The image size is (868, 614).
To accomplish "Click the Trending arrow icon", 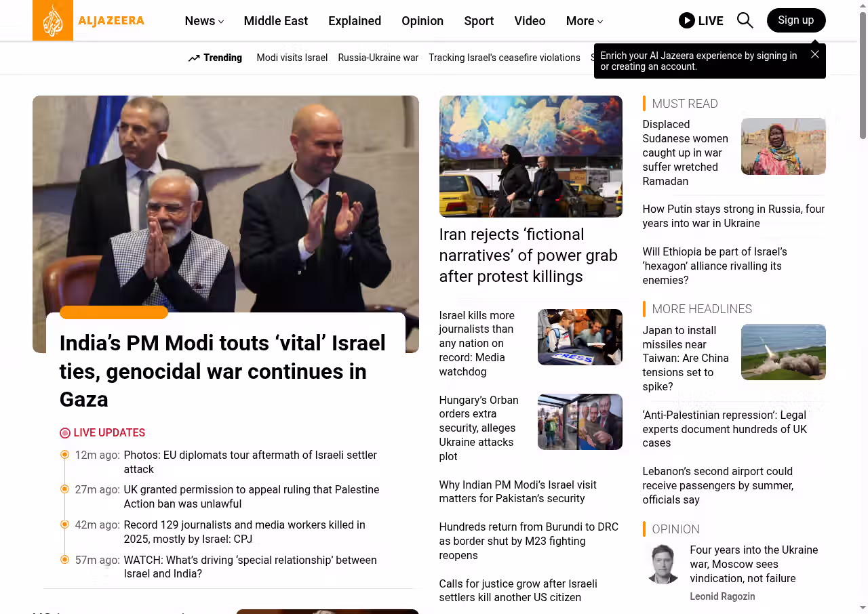I will pyautogui.click(x=194, y=58).
